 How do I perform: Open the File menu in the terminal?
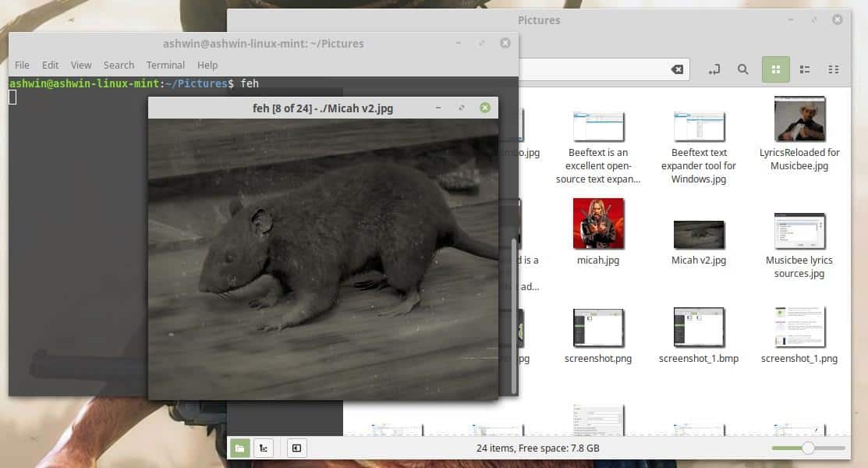point(22,65)
